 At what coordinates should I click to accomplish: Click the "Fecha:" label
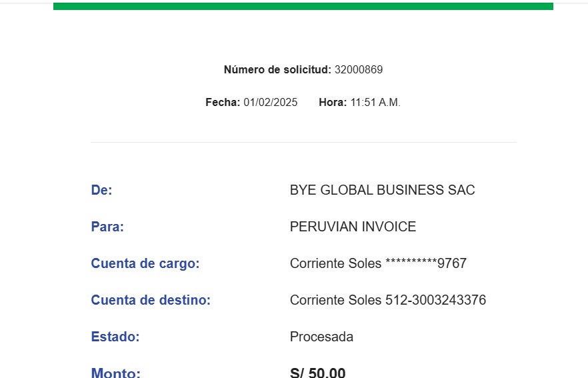[x=223, y=103]
